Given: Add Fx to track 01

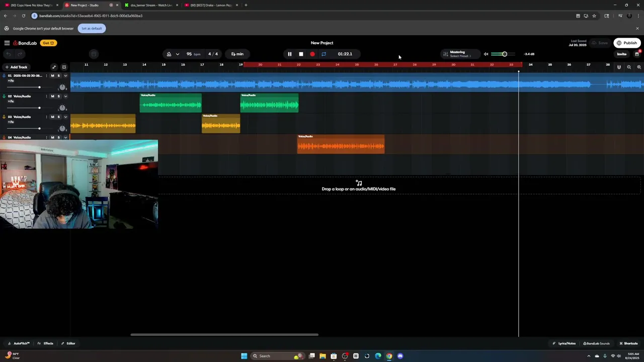Looking at the screenshot, I should (x=11, y=81).
